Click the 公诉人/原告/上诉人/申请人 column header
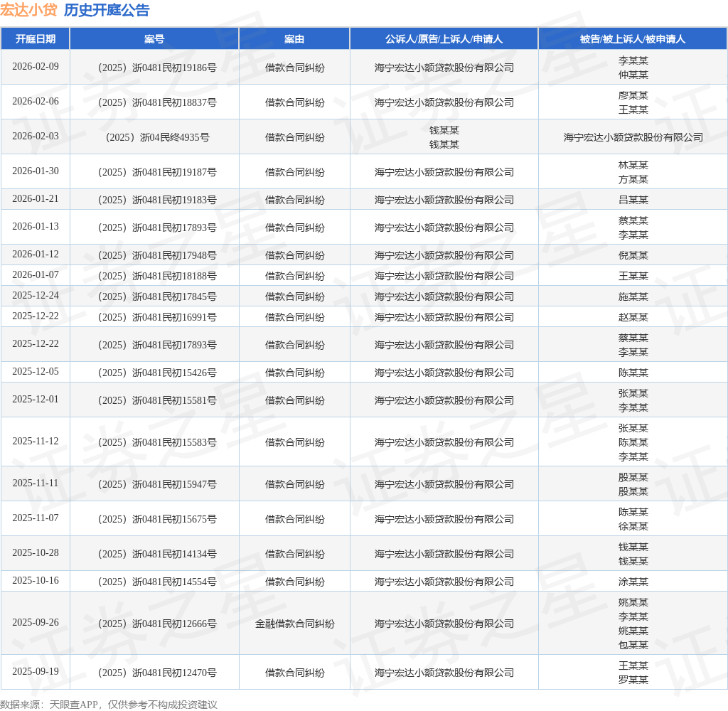The image size is (728, 711). pyautogui.click(x=444, y=39)
